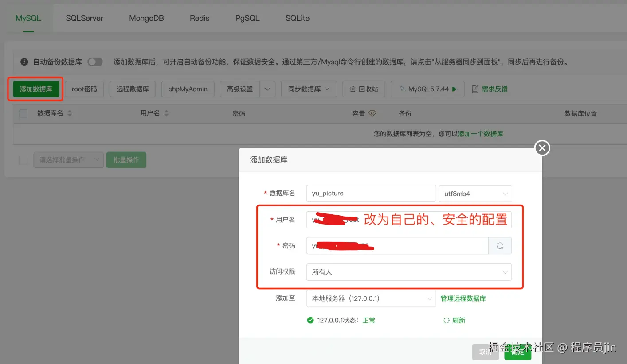Open the SQLite tab

click(x=298, y=18)
